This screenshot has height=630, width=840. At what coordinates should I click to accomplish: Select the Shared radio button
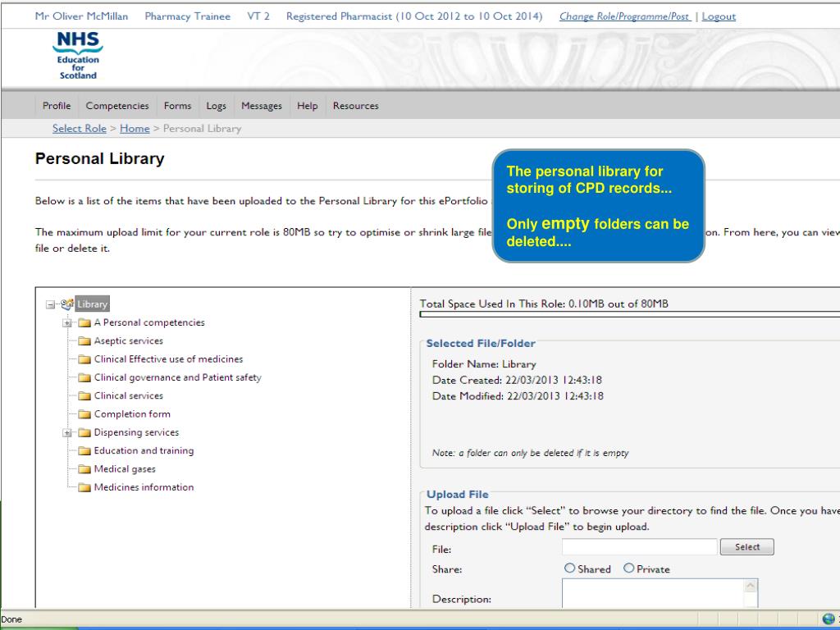pyautogui.click(x=569, y=568)
